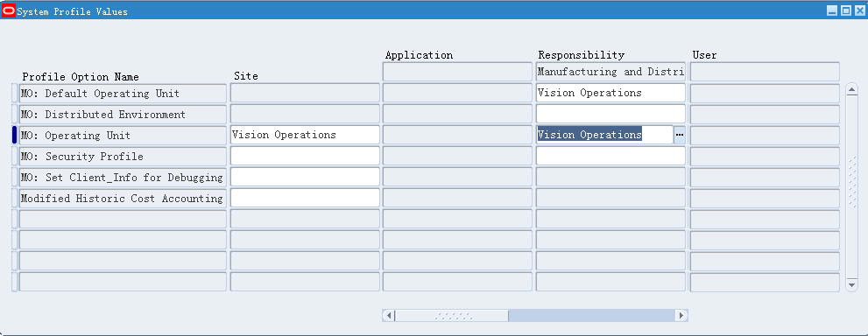868x336 pixels.
Task: Click Site field for MO: Security Profile
Action: [x=305, y=156]
